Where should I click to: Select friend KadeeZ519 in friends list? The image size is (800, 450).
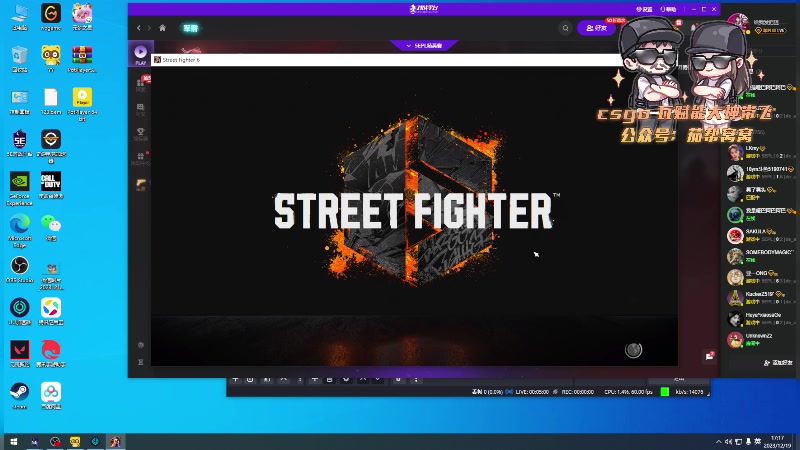pos(761,298)
